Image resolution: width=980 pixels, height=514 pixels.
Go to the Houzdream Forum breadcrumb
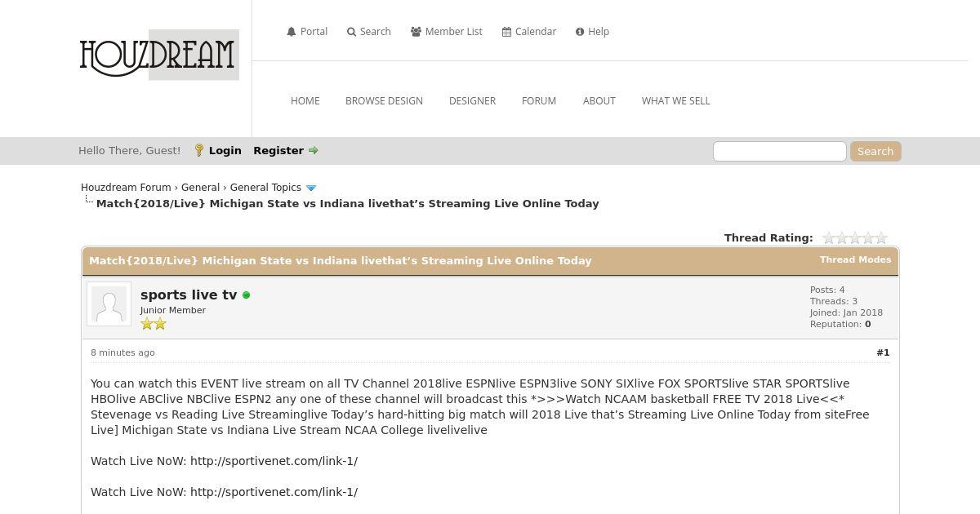click(x=126, y=188)
